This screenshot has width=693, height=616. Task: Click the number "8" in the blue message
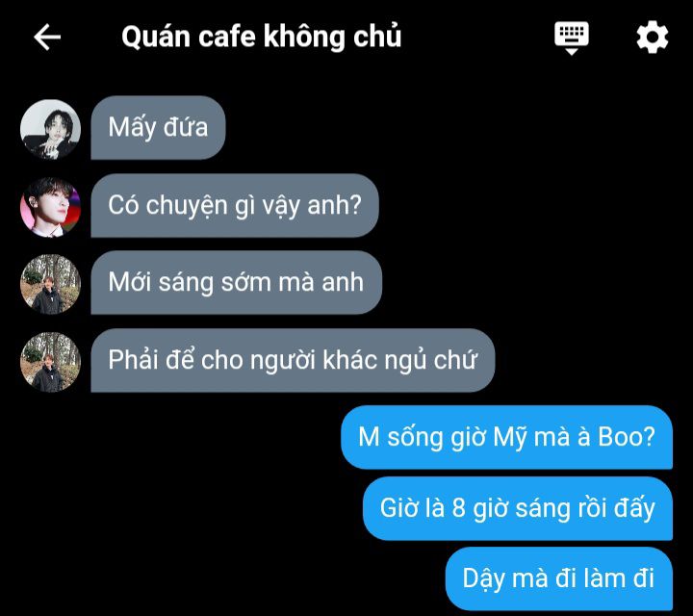coord(458,508)
